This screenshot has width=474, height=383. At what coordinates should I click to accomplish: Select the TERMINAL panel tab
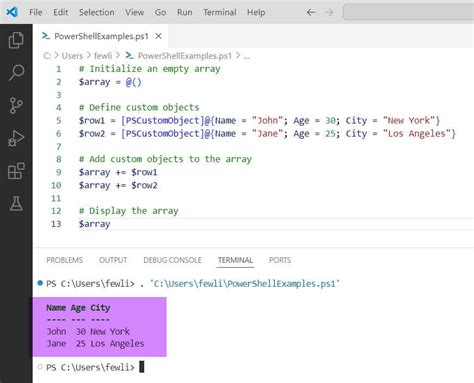(x=235, y=260)
